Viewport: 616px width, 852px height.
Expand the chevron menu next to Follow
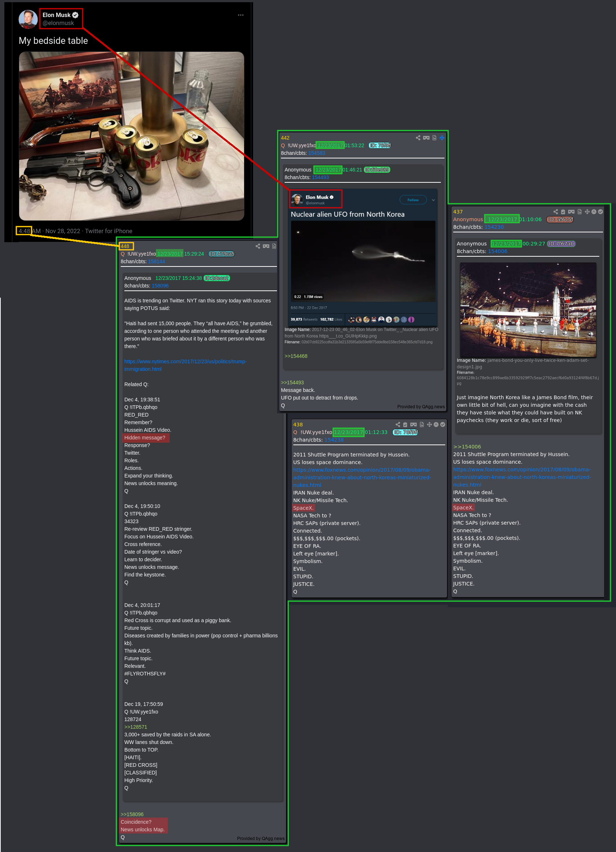[434, 200]
